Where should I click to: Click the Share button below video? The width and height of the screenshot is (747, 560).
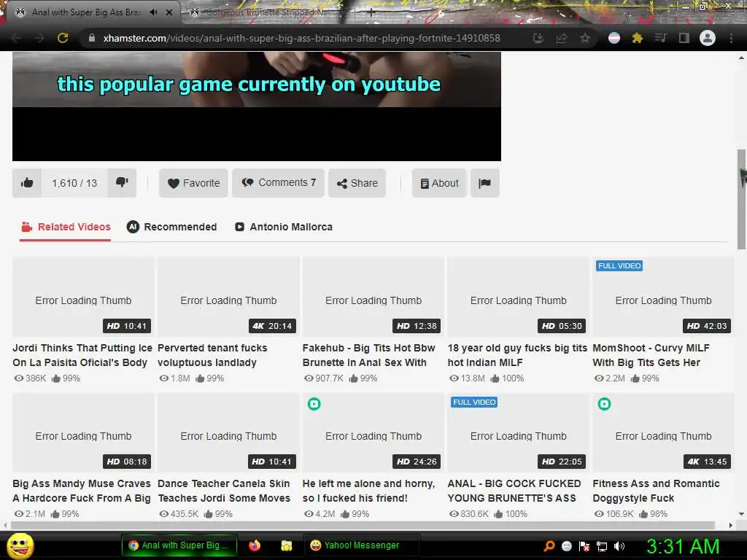click(357, 183)
